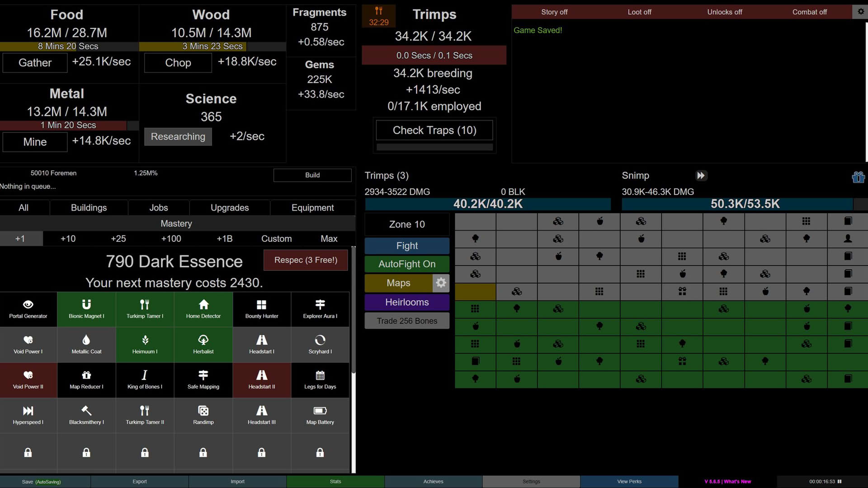Select the Portal Generator mastery
The image size is (868, 488).
tap(28, 309)
